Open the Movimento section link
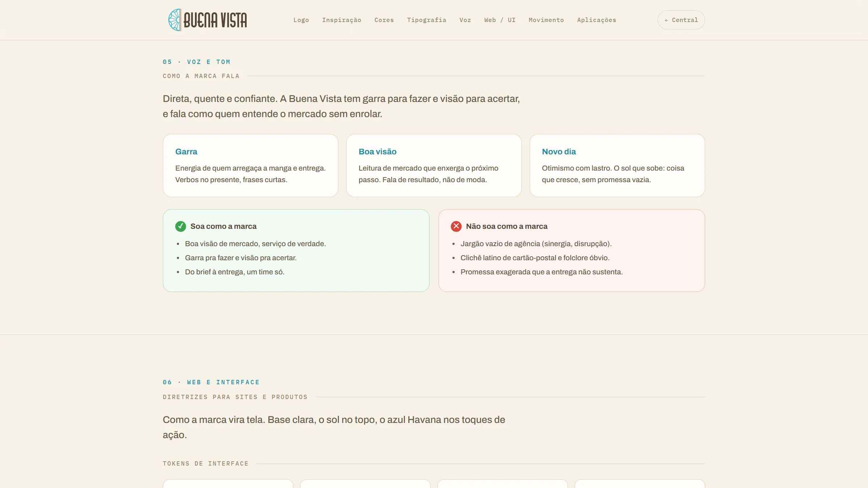Screen dimensions: 868x488 click(546, 20)
